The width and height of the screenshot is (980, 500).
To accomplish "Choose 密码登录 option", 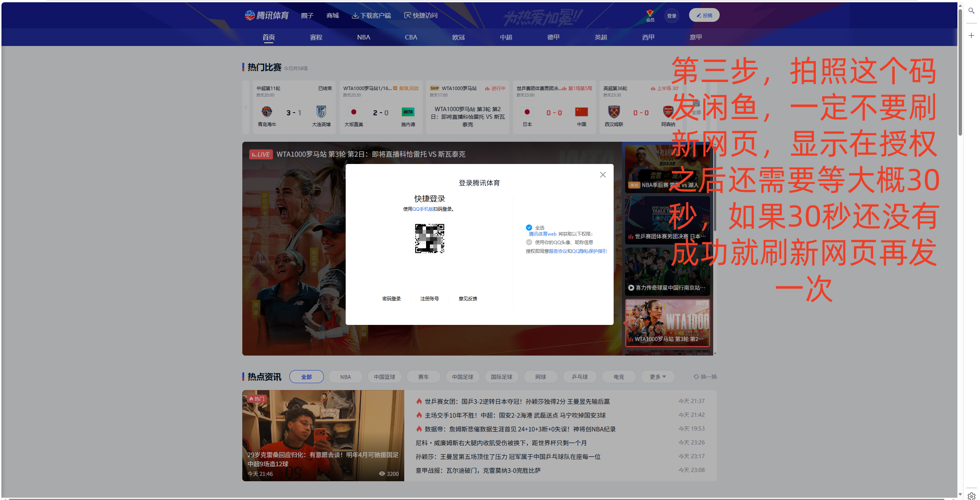I will tap(392, 299).
